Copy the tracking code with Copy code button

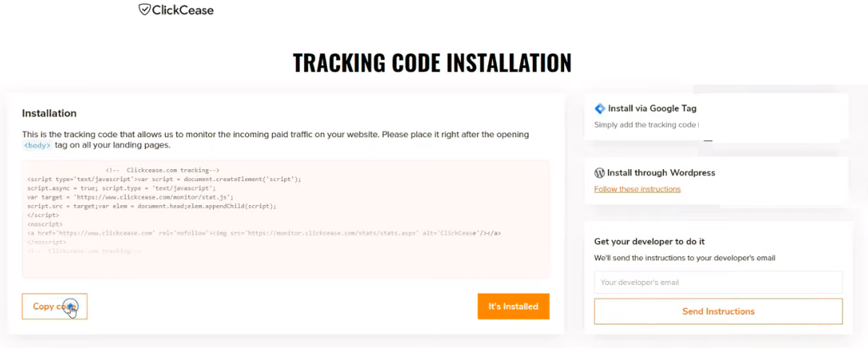pos(55,306)
